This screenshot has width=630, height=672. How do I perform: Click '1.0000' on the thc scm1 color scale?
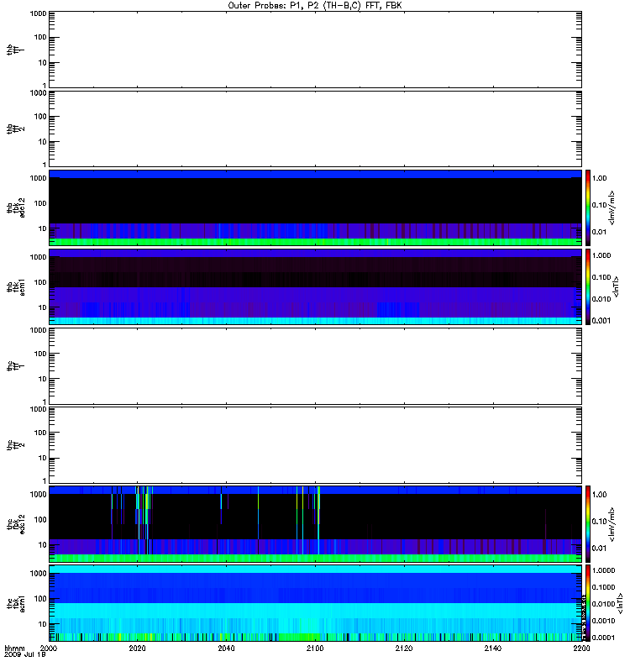[x=604, y=570]
